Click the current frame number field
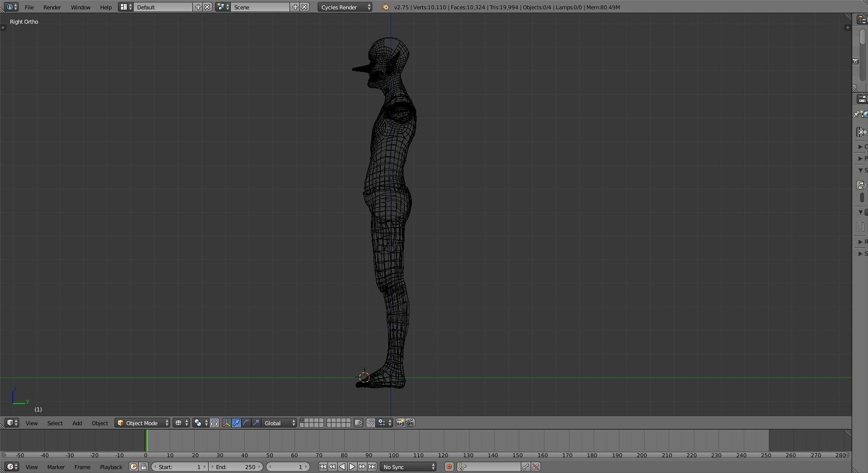 pyautogui.click(x=288, y=467)
